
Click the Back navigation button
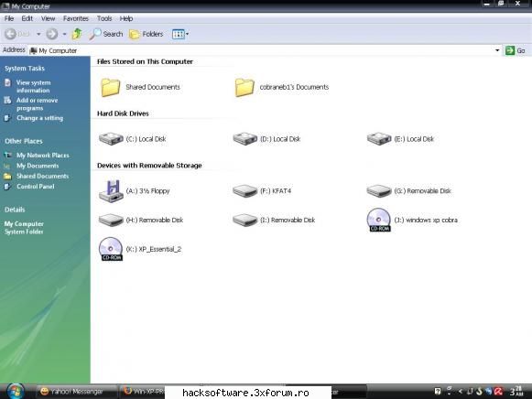pyautogui.click(x=17, y=34)
